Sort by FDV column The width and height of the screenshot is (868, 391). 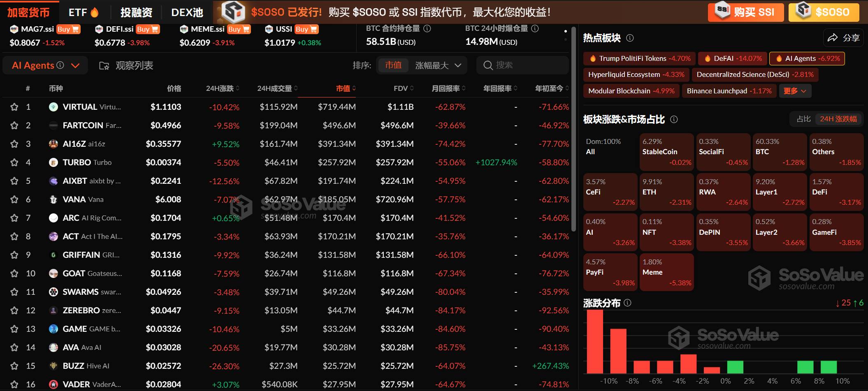point(403,88)
